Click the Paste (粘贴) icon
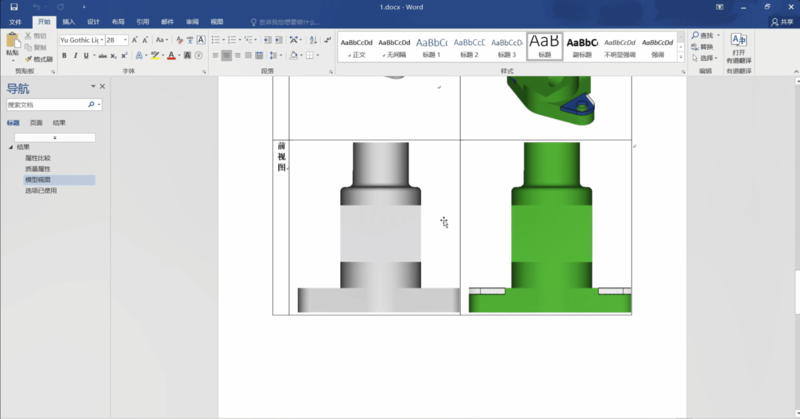 pos(12,43)
